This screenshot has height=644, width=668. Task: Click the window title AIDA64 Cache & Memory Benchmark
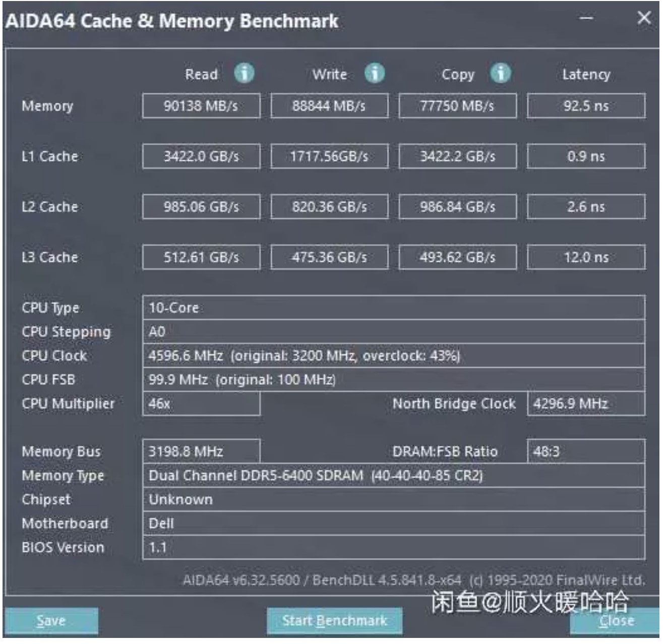171,21
